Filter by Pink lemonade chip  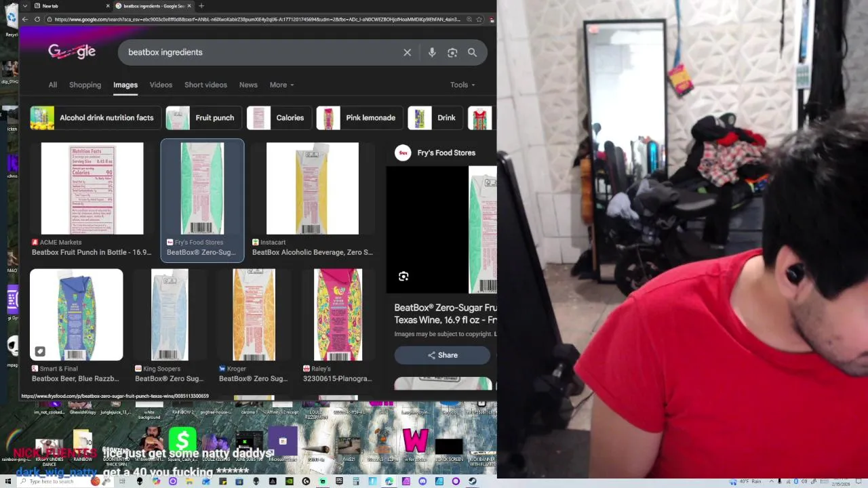coord(359,118)
